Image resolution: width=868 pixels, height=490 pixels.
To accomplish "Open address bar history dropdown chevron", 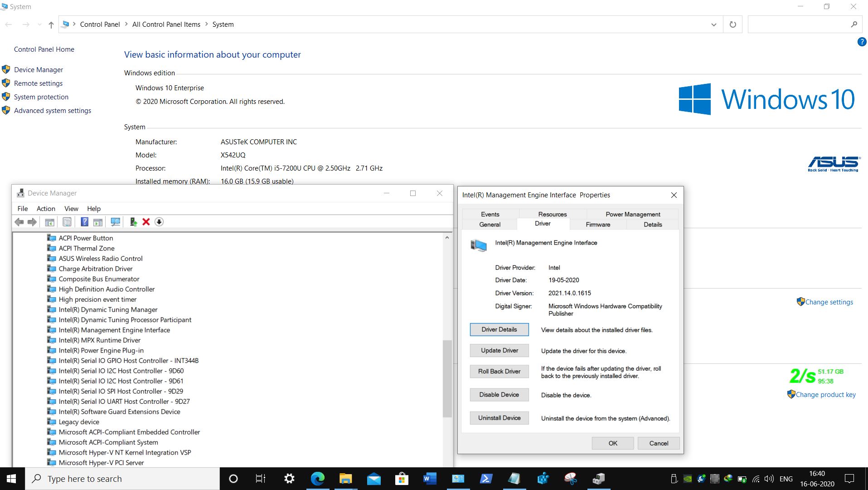I will pos(714,24).
